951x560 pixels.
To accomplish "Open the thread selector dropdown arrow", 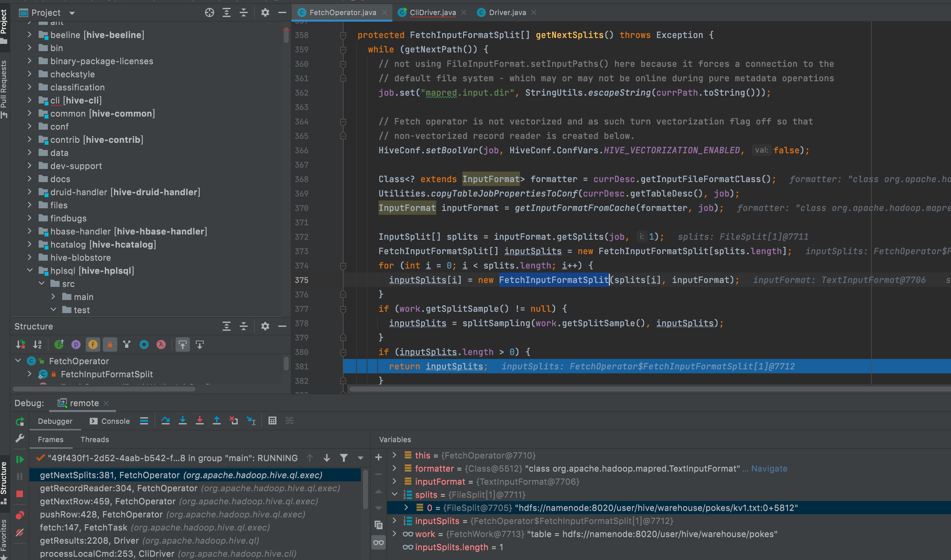I will coord(361,458).
